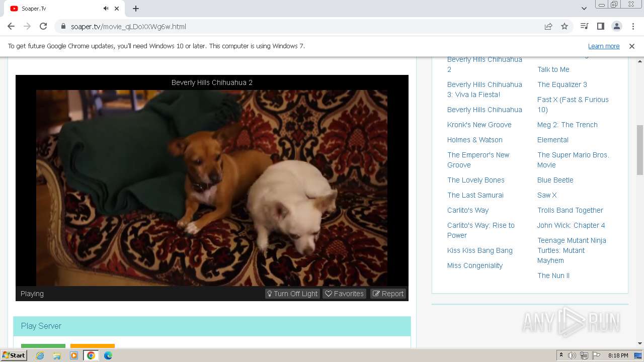Open The Lovely Bones link
Image resolution: width=644 pixels, height=362 pixels.
(x=475, y=180)
